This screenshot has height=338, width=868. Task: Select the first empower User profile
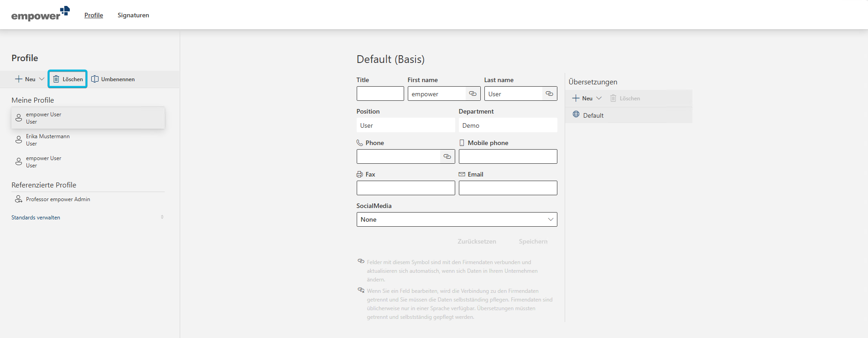tap(88, 118)
